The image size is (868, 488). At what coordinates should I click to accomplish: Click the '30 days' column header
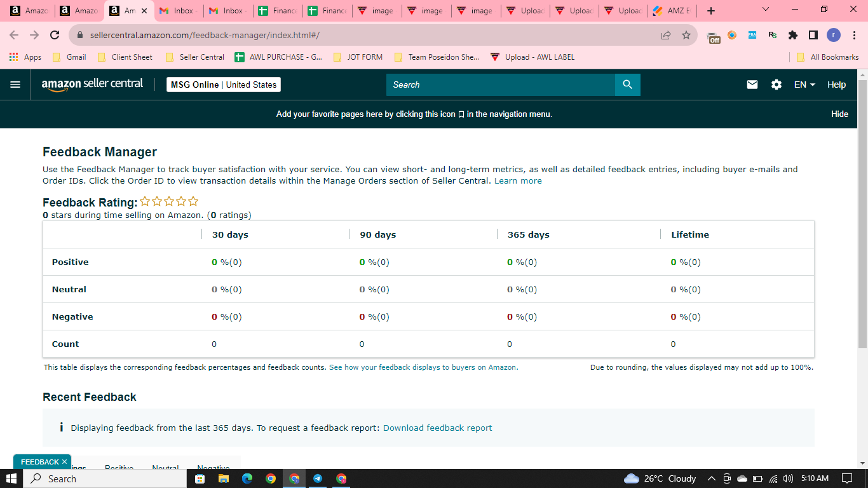[x=230, y=235]
